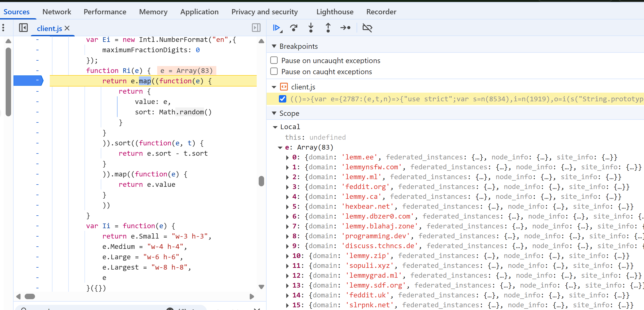Open the three-dot more options menu
644x310 pixels.
[3, 28]
